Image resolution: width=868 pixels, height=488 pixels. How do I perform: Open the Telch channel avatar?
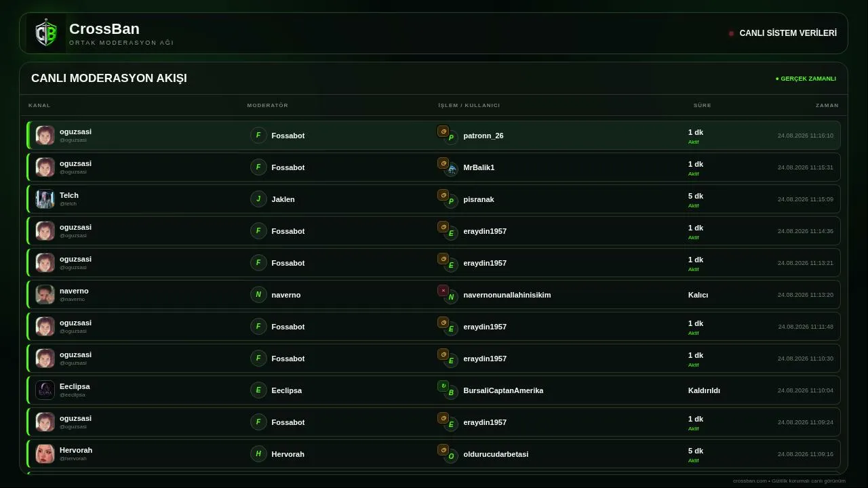coord(45,199)
